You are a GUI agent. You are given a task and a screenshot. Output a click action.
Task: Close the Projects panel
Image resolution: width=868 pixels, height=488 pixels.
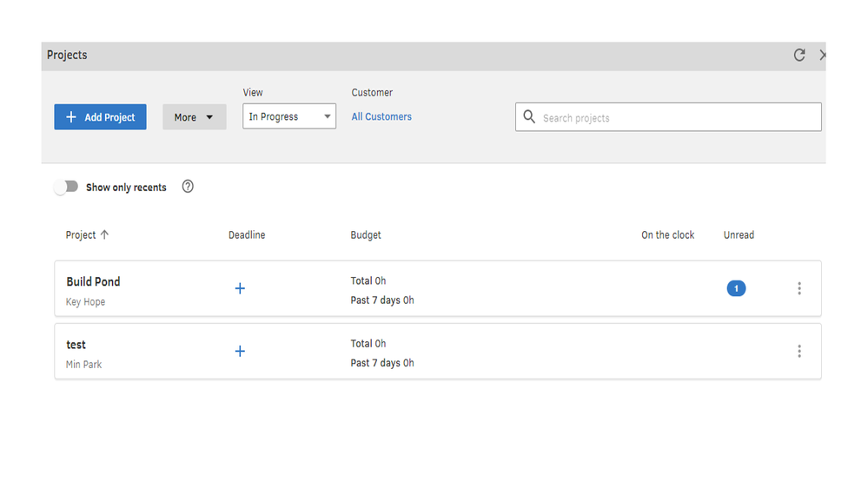pyautogui.click(x=822, y=56)
